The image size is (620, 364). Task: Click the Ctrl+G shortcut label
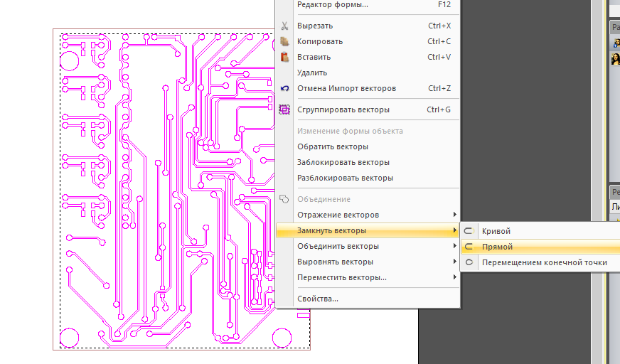[x=439, y=110]
